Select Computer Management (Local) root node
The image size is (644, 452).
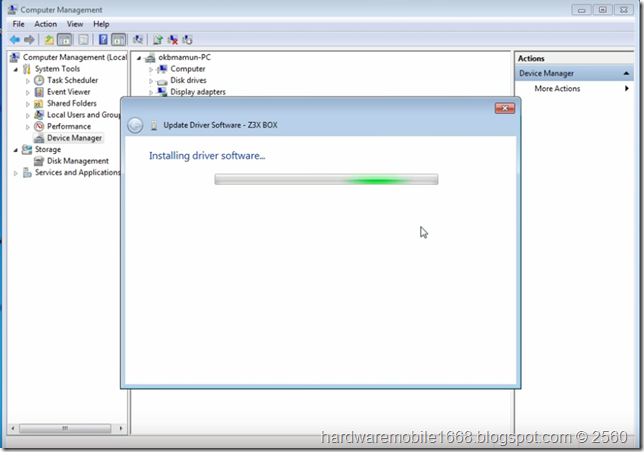click(x=74, y=57)
